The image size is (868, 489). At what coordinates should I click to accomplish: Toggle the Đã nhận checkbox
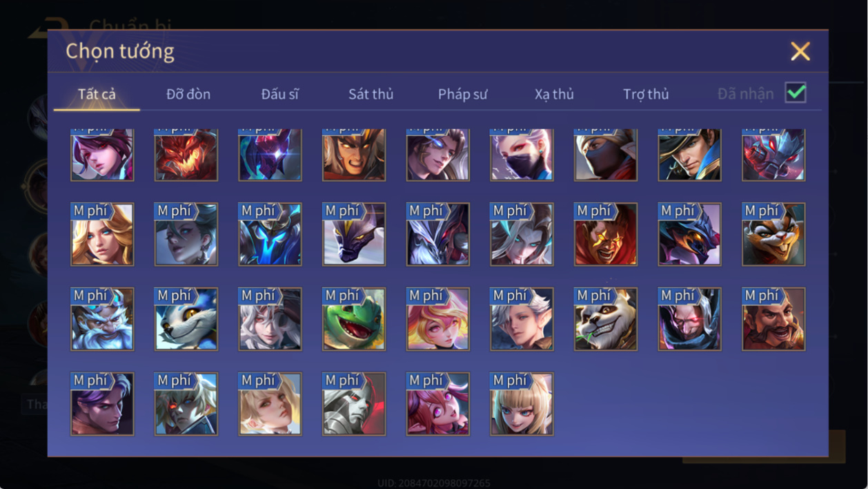pyautogui.click(x=796, y=93)
